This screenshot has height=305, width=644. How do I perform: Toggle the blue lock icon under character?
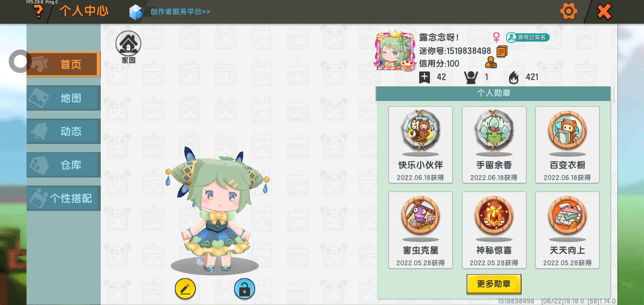[x=244, y=289]
